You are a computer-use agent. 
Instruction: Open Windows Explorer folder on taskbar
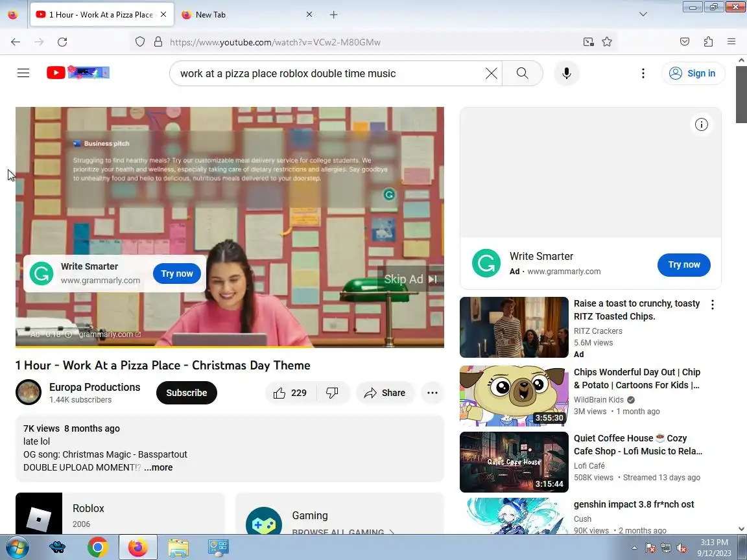pyautogui.click(x=178, y=547)
